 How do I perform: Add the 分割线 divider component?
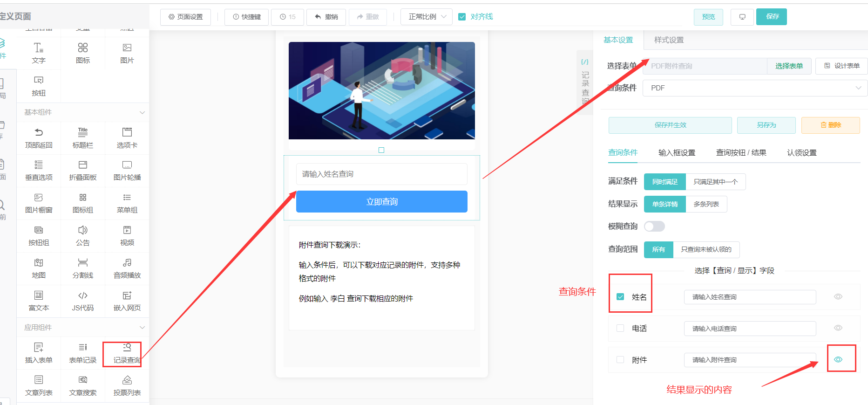click(83, 268)
